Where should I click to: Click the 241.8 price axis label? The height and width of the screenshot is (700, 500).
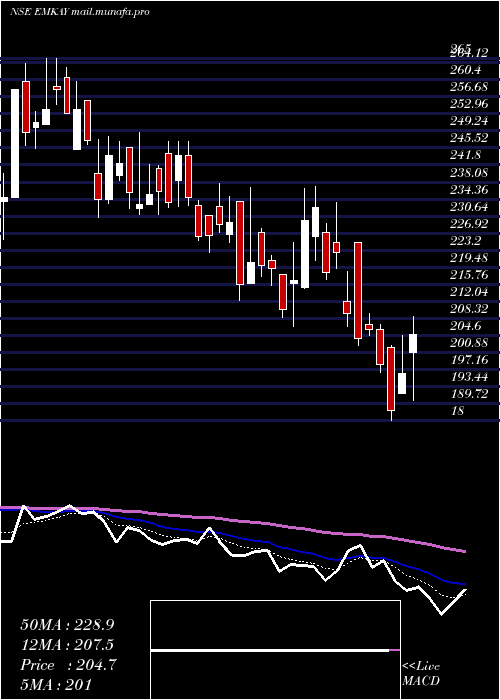pos(465,154)
